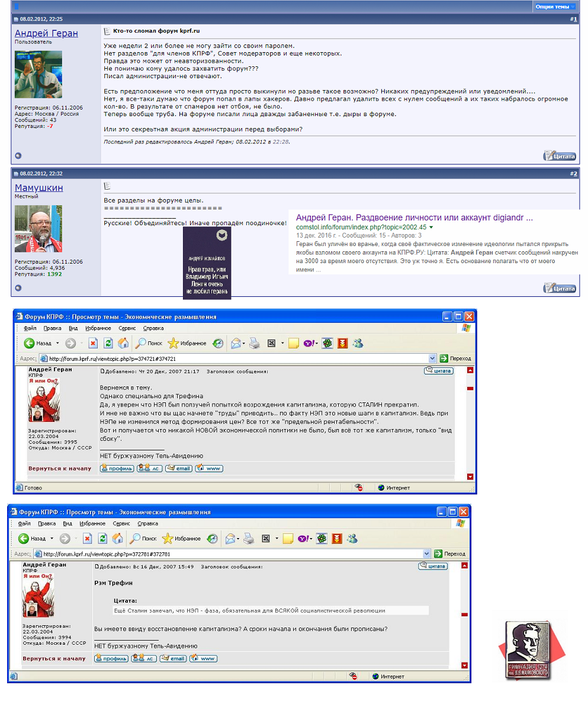The width and height of the screenshot is (588, 704).
Task: Open the Справка menu in the 16 Дек post window
Action: 147,523
